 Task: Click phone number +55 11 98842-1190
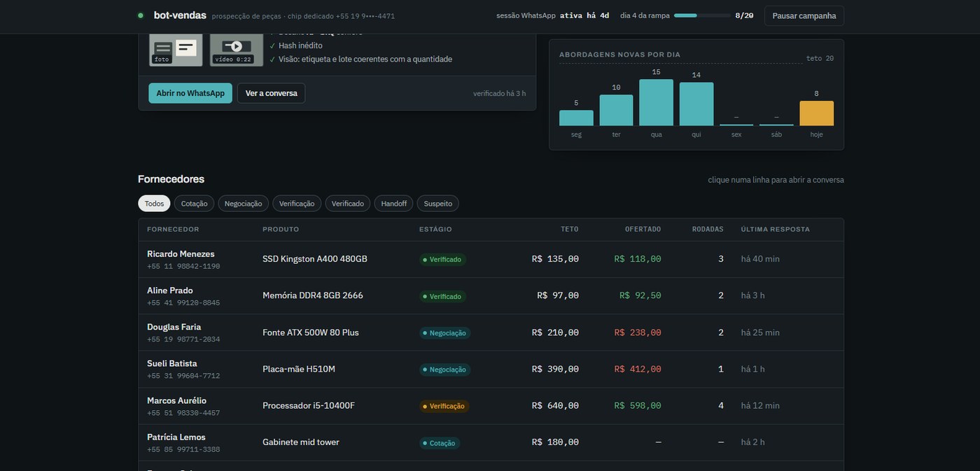183,267
